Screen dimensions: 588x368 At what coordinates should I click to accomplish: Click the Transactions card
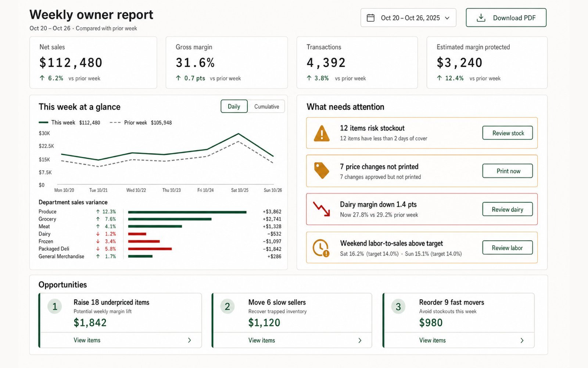pos(357,62)
